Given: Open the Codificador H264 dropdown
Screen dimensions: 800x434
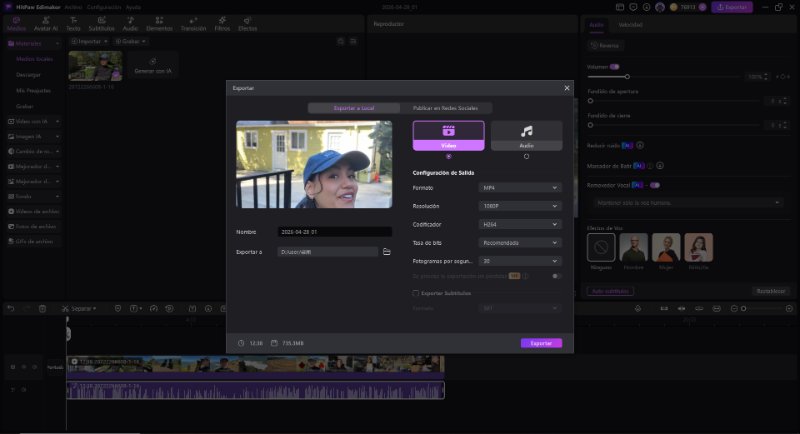Looking at the screenshot, I should click(x=520, y=224).
